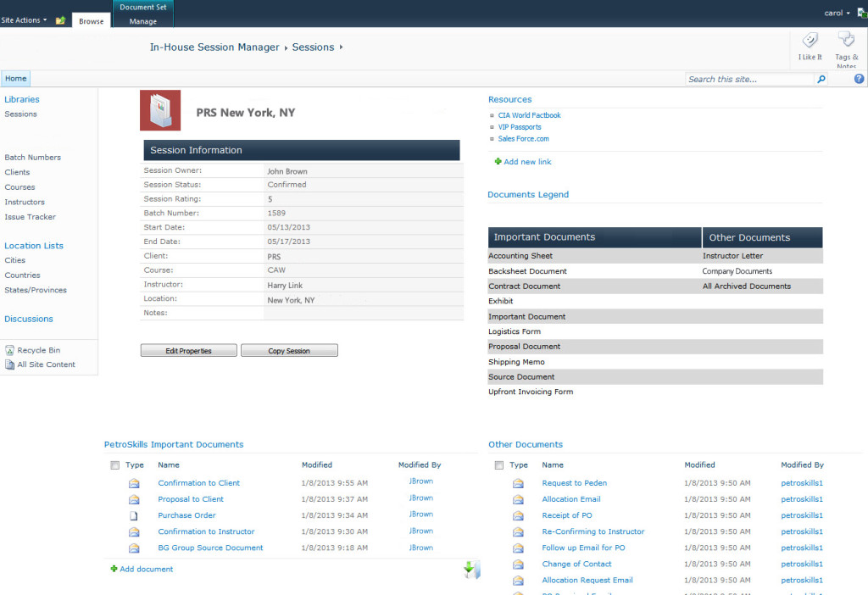Open the help question mark icon

click(x=859, y=79)
